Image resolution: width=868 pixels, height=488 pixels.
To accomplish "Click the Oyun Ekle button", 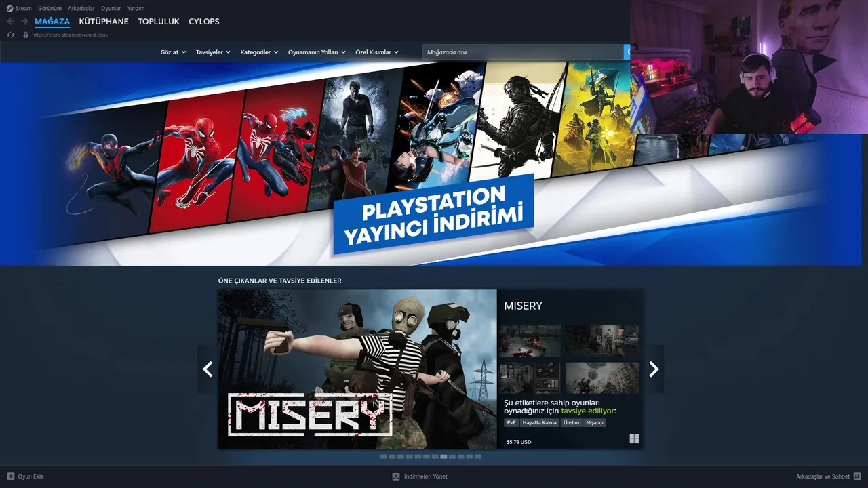I will click(x=25, y=476).
